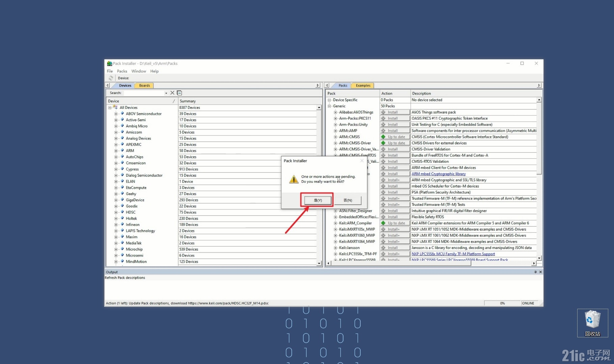Sort by the Device column header

pyautogui.click(x=142, y=101)
